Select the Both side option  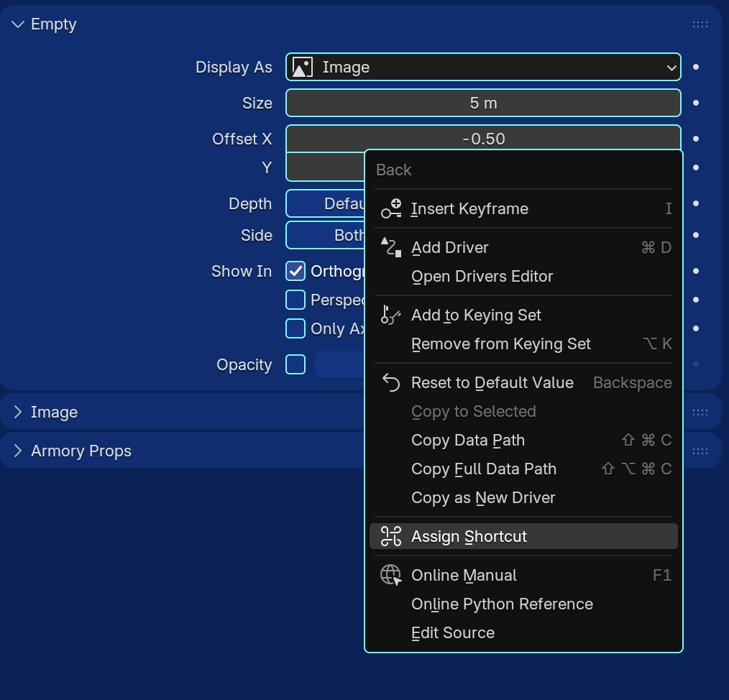click(326, 235)
